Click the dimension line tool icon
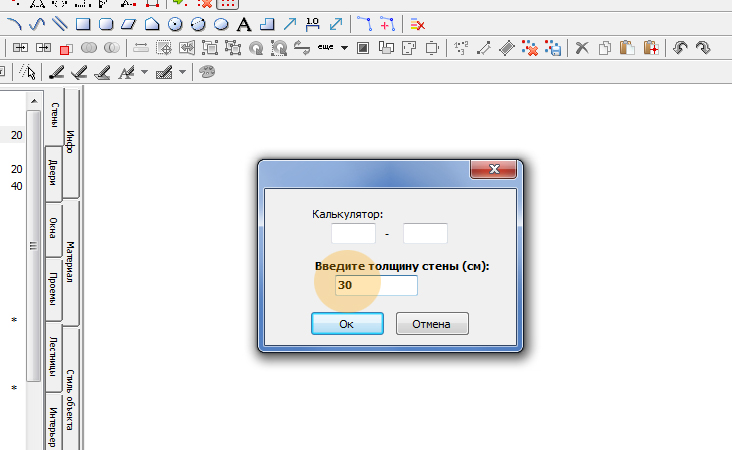Image resolution: width=732 pixels, height=450 pixels. click(313, 23)
